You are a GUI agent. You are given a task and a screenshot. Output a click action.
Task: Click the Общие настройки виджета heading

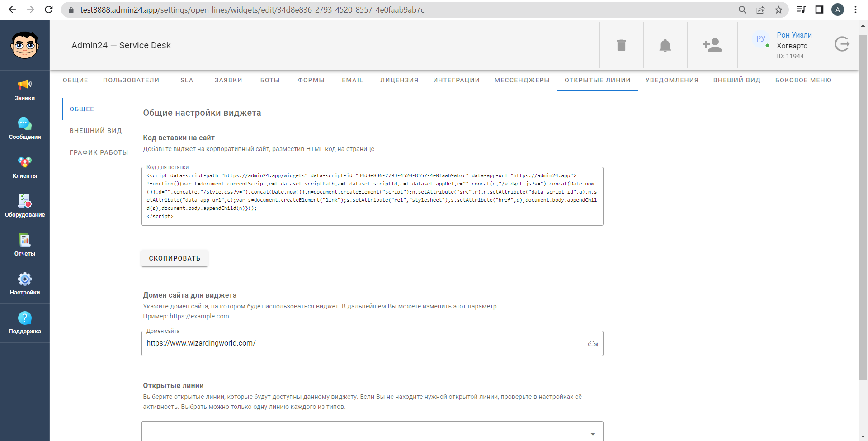coord(202,113)
